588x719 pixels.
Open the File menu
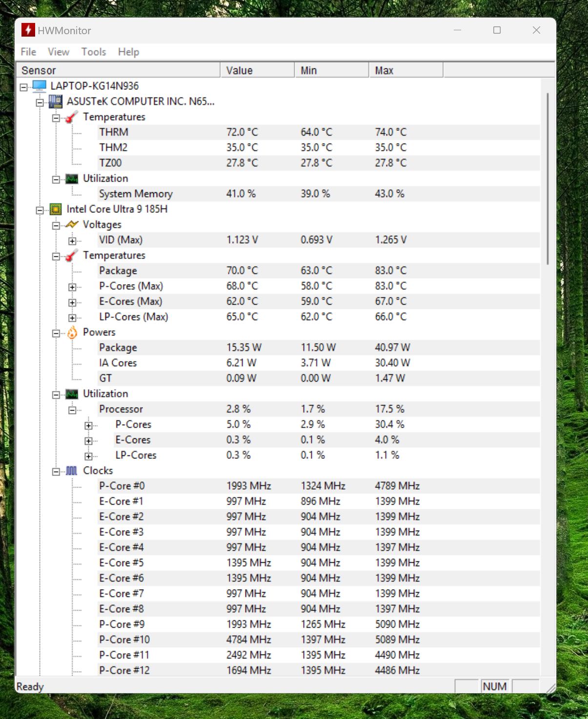click(28, 52)
